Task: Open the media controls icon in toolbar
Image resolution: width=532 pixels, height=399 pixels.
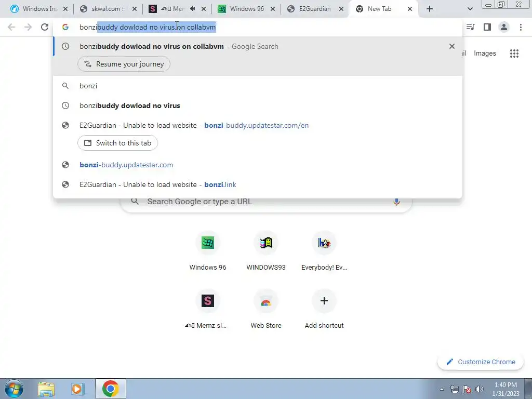Action: [x=471, y=27]
